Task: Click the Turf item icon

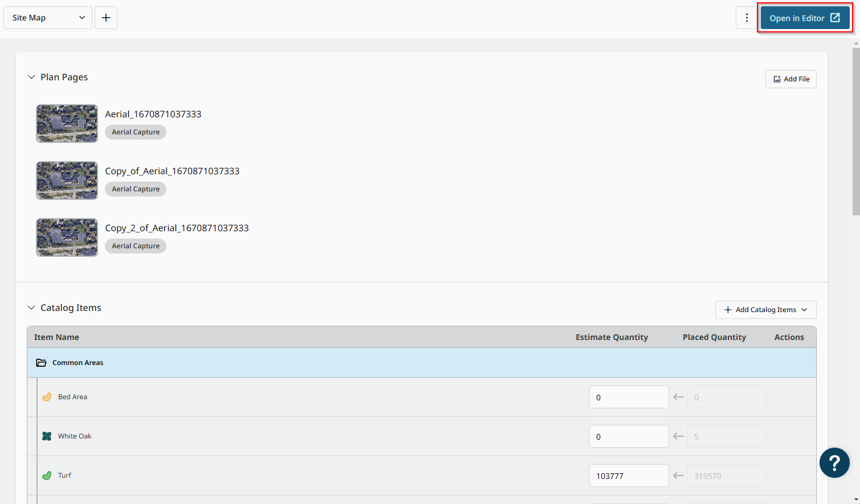Action: pos(47,476)
